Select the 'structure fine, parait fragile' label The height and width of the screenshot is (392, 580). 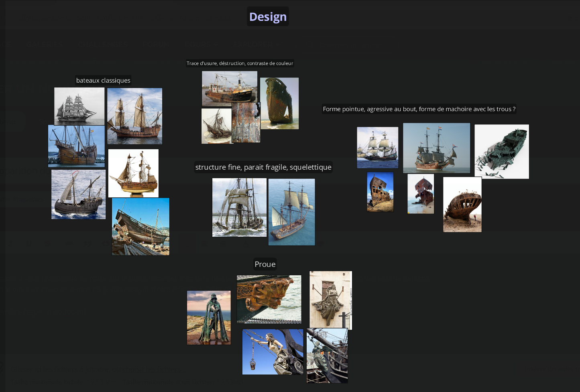[263, 167]
